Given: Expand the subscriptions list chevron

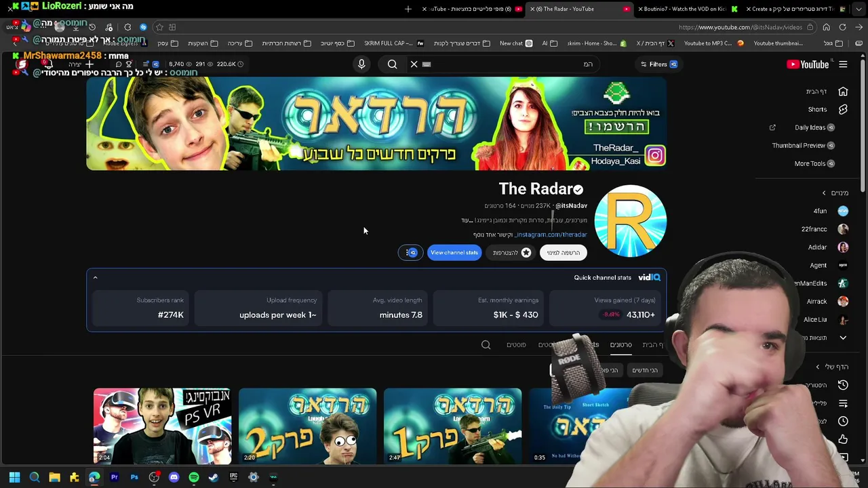Looking at the screenshot, I should coord(843,338).
